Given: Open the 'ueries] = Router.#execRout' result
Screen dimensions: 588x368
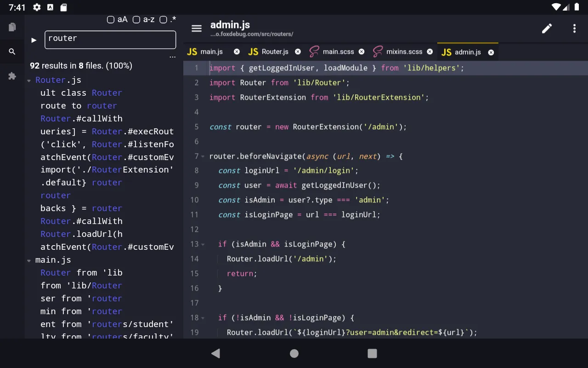Looking at the screenshot, I should tap(107, 132).
